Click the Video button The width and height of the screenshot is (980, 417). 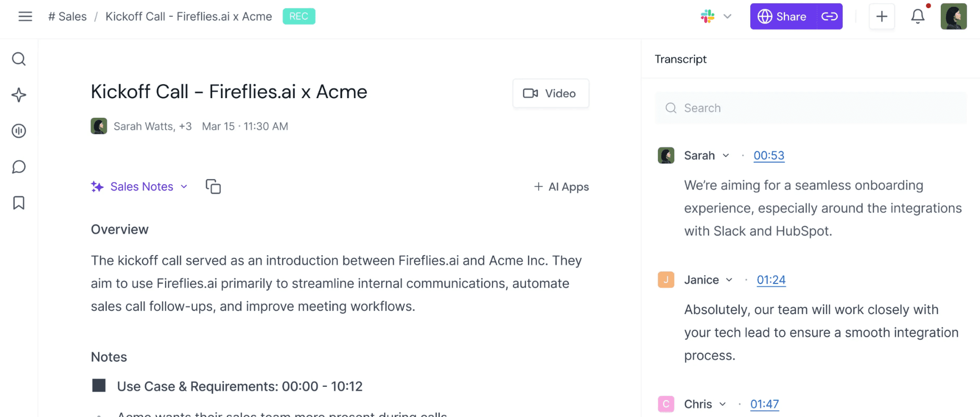pos(550,93)
